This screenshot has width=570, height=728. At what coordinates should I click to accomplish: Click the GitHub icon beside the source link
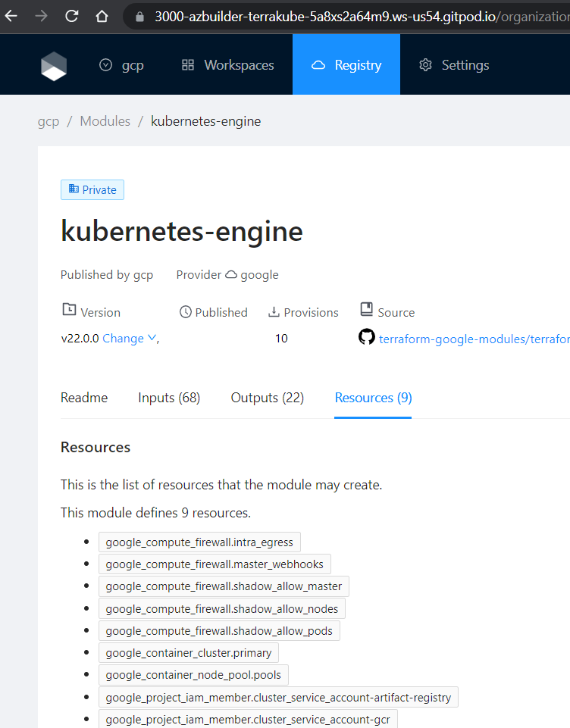click(x=367, y=338)
